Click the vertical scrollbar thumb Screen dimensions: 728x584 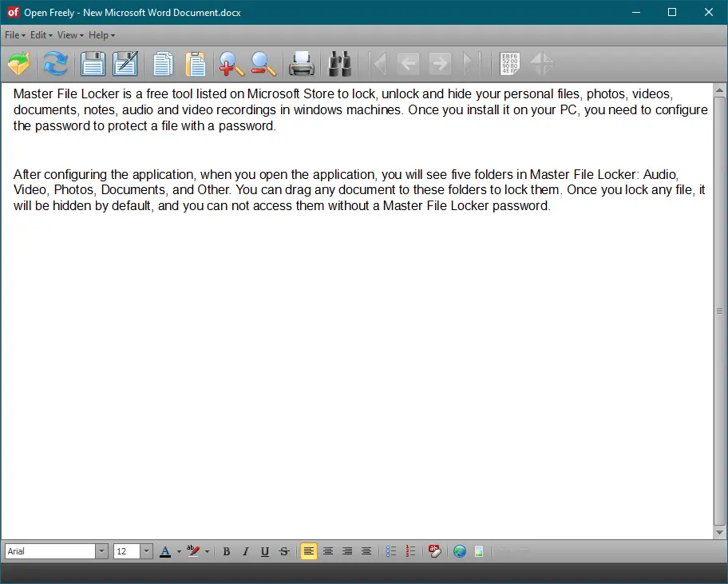[720, 311]
